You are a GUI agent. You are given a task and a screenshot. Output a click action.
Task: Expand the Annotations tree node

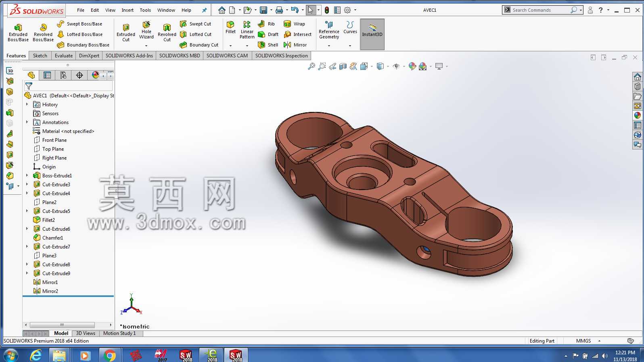[27, 122]
